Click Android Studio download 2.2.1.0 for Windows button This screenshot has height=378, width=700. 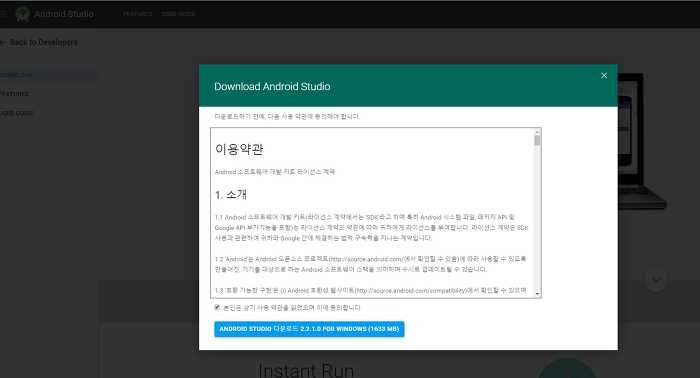309,329
